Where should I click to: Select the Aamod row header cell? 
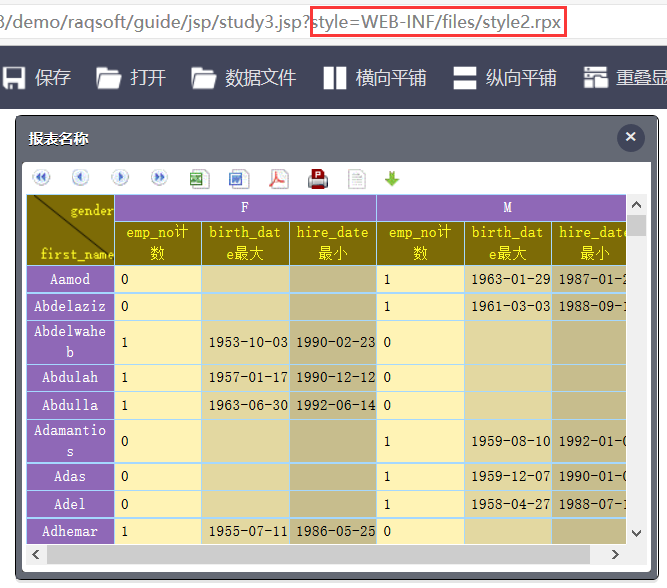click(x=70, y=279)
